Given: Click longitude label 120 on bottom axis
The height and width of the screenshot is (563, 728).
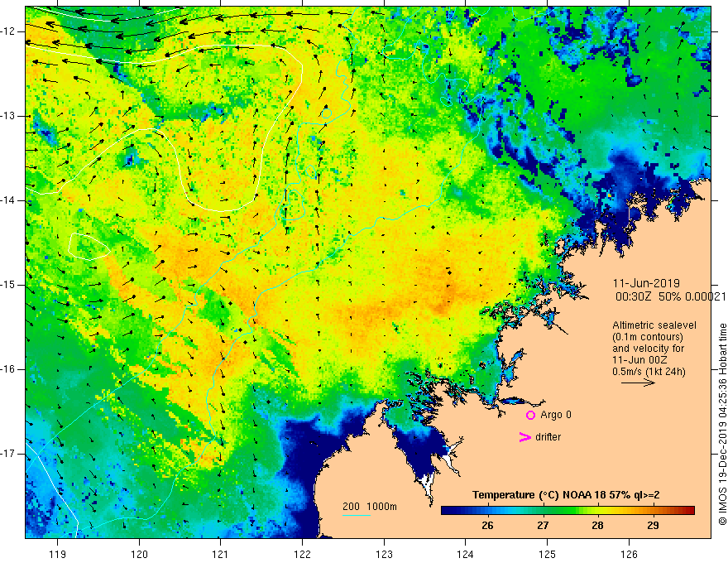Looking at the screenshot, I should (x=139, y=554).
